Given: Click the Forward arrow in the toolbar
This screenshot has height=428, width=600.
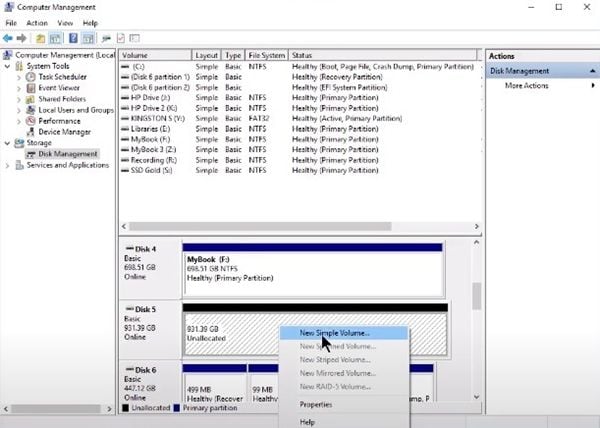Looking at the screenshot, I should click(x=22, y=38).
